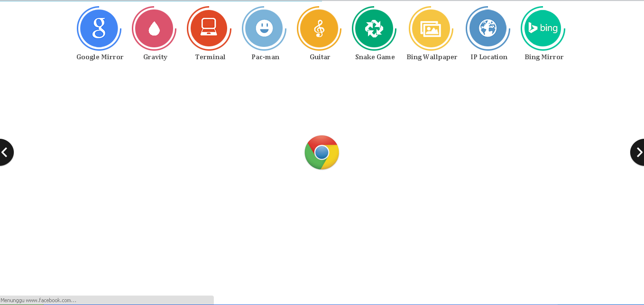Go to next slide with right arrow
Screen dimensions: 644x305
click(x=637, y=152)
